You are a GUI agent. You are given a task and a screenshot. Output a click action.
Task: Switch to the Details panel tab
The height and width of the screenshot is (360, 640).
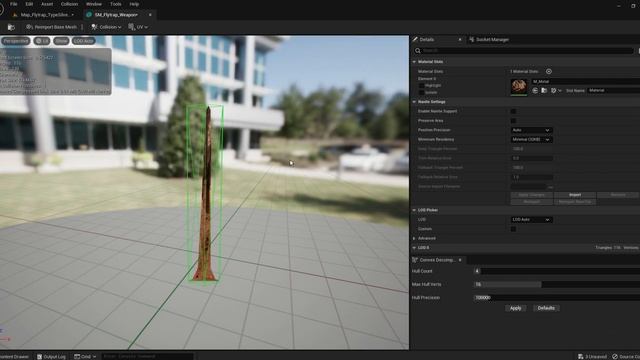tap(427, 40)
